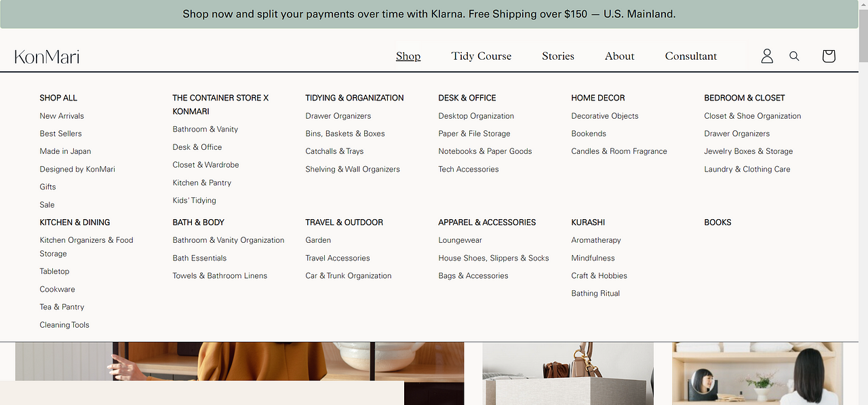Viewport: 868px width, 405px height.
Task: Open Designed by KonMari
Action: point(77,169)
